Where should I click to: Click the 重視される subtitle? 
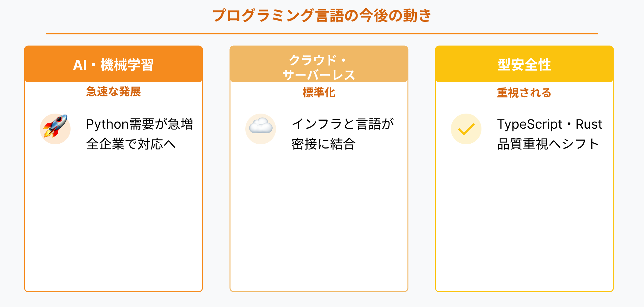[524, 93]
